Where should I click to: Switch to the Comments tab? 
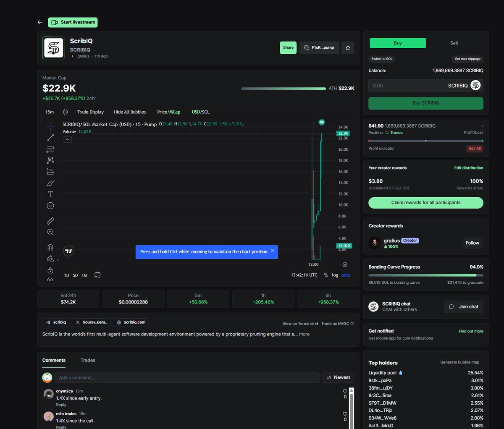54,360
